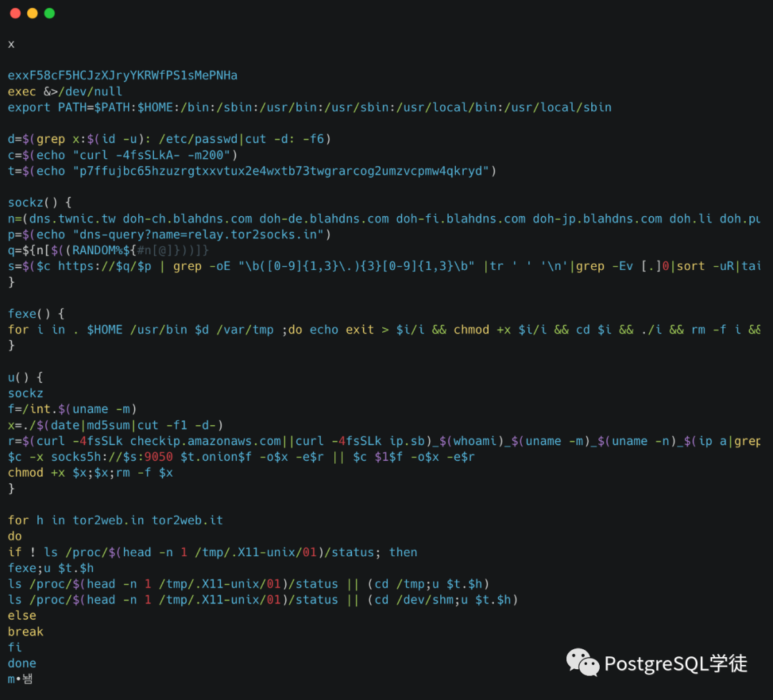Click the "checkip.amazonaws.com" curl line

click(384, 441)
